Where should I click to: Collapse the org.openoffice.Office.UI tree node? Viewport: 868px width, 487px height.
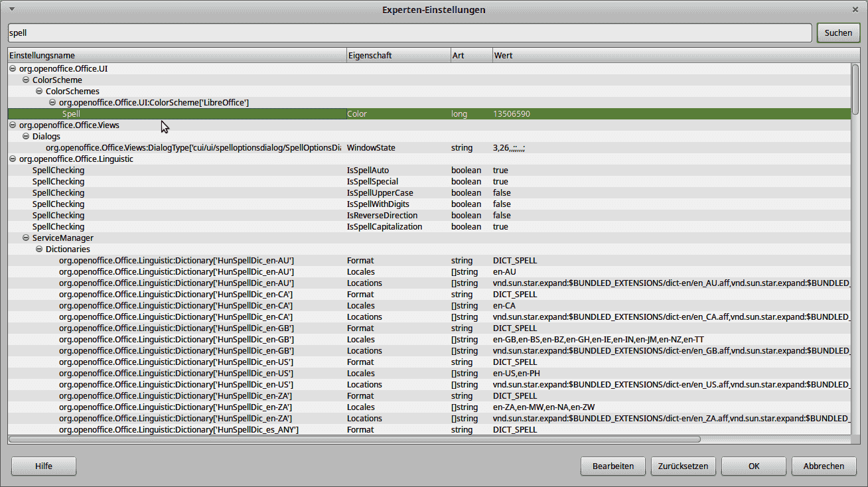pos(12,68)
